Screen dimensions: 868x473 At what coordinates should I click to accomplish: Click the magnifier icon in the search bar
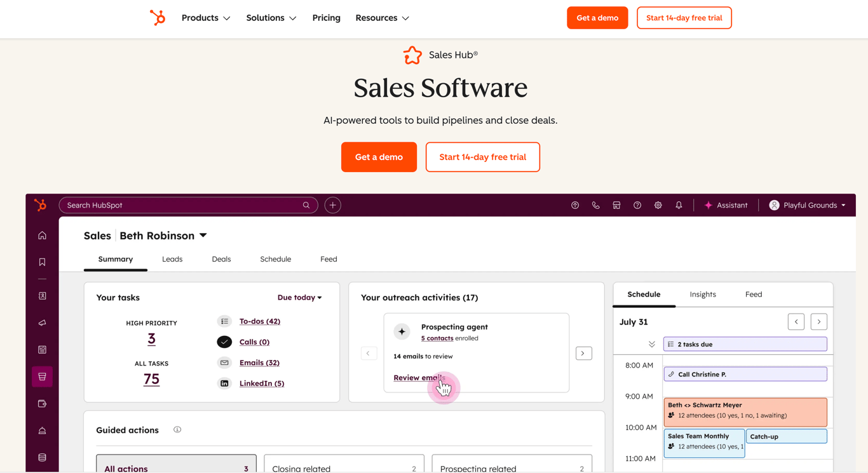(306, 205)
